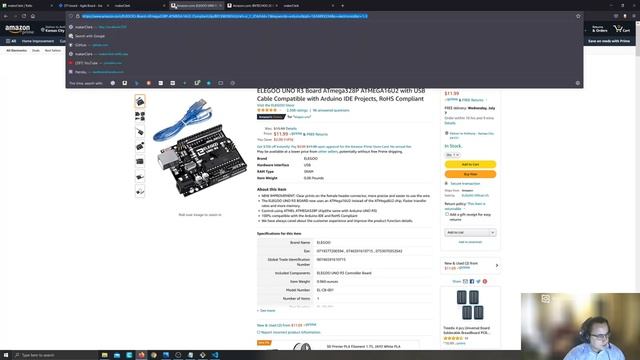Open the answered questions link
Screen dimensions: 640x360
(331, 110)
